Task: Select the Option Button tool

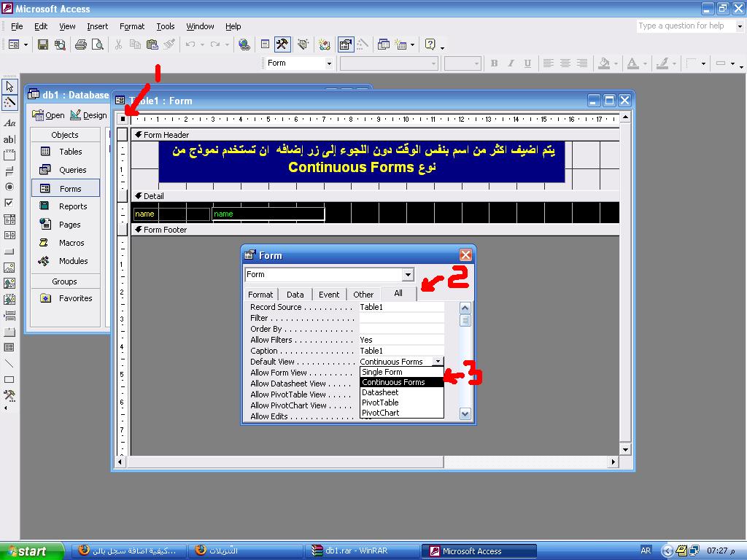Action: click(x=9, y=187)
